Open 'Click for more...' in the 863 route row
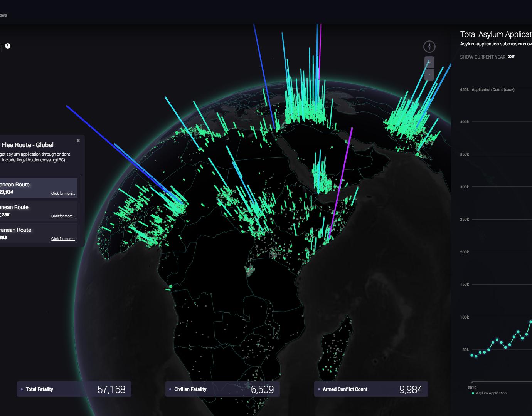The height and width of the screenshot is (416, 532). tap(63, 239)
